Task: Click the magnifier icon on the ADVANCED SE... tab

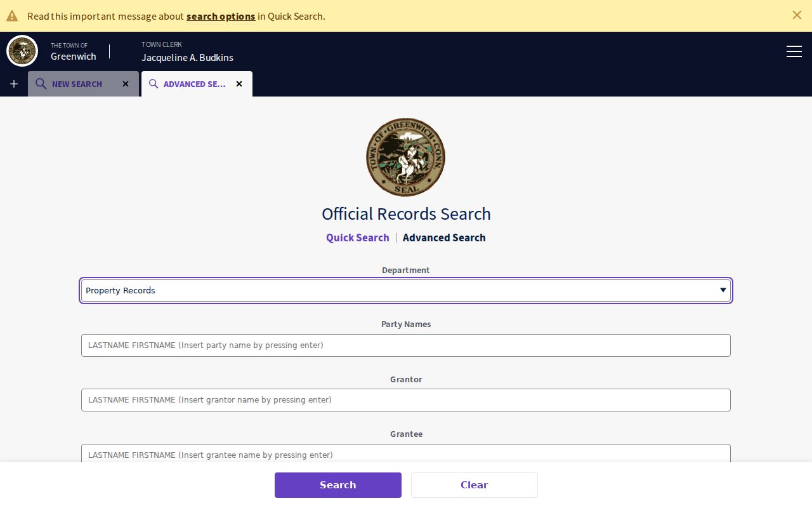Action: [x=154, y=84]
